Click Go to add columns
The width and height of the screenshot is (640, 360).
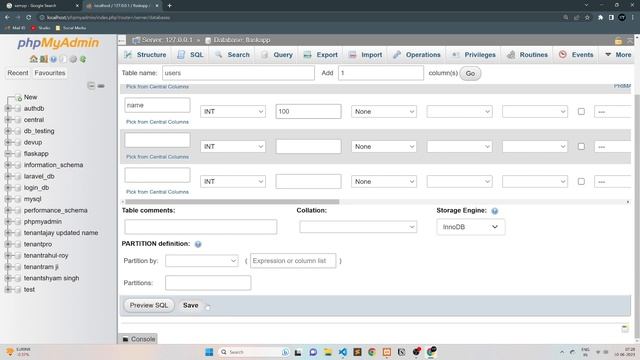[x=470, y=73]
